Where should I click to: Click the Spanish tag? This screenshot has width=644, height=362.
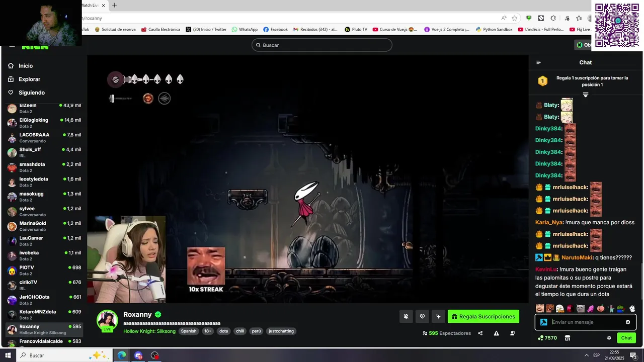click(x=189, y=331)
